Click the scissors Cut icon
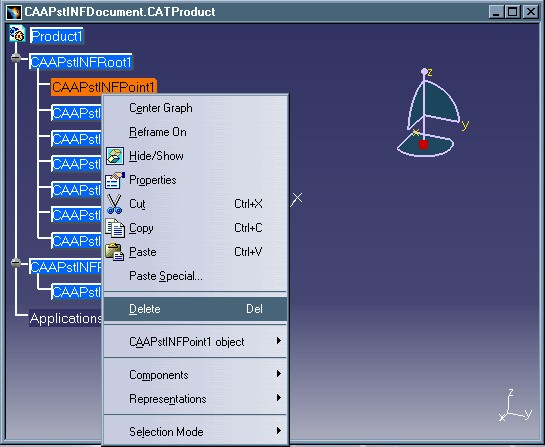The height and width of the screenshot is (447, 545). point(114,204)
